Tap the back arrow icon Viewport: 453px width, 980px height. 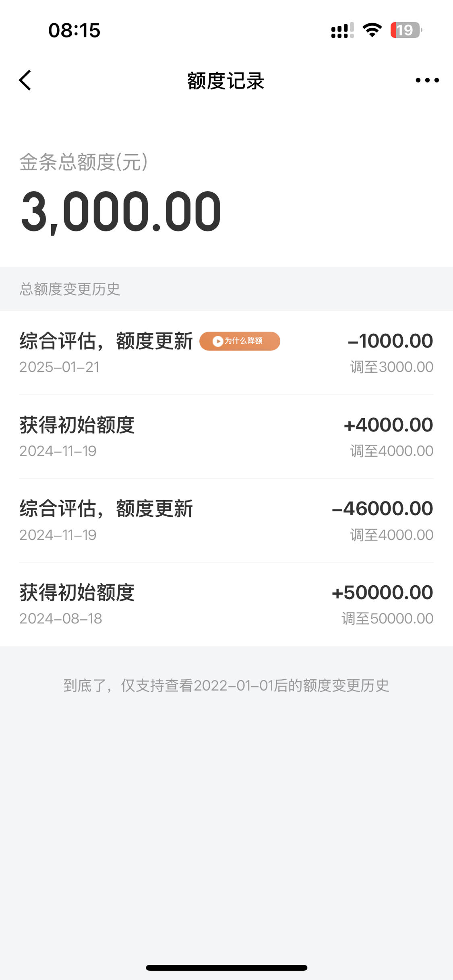click(25, 80)
